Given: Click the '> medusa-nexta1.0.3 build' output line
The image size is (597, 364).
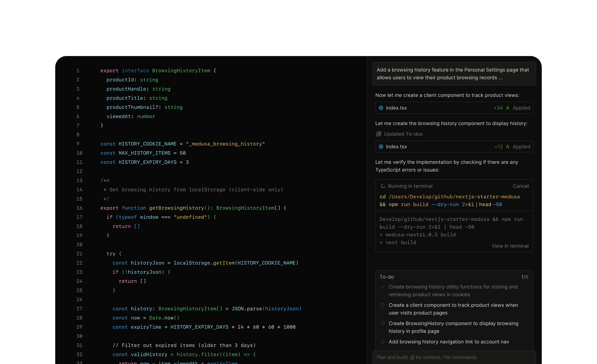Looking at the screenshot, I should point(418,235).
